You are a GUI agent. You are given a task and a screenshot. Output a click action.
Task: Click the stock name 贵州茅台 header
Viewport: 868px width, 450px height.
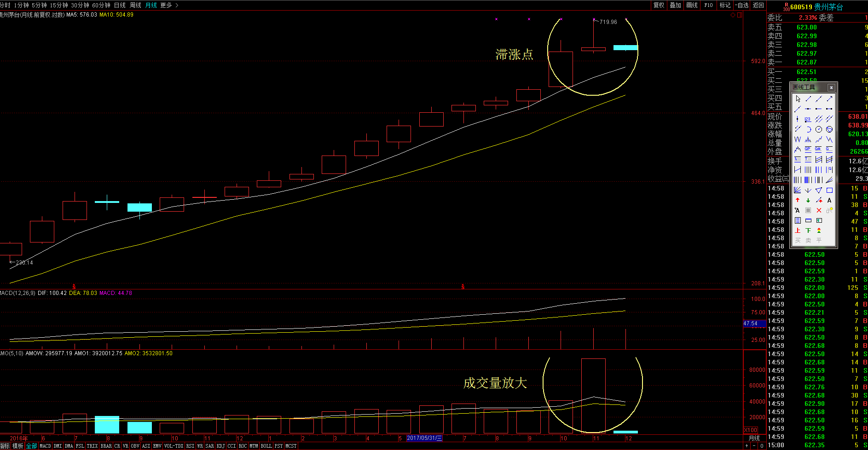pyautogui.click(x=828, y=7)
